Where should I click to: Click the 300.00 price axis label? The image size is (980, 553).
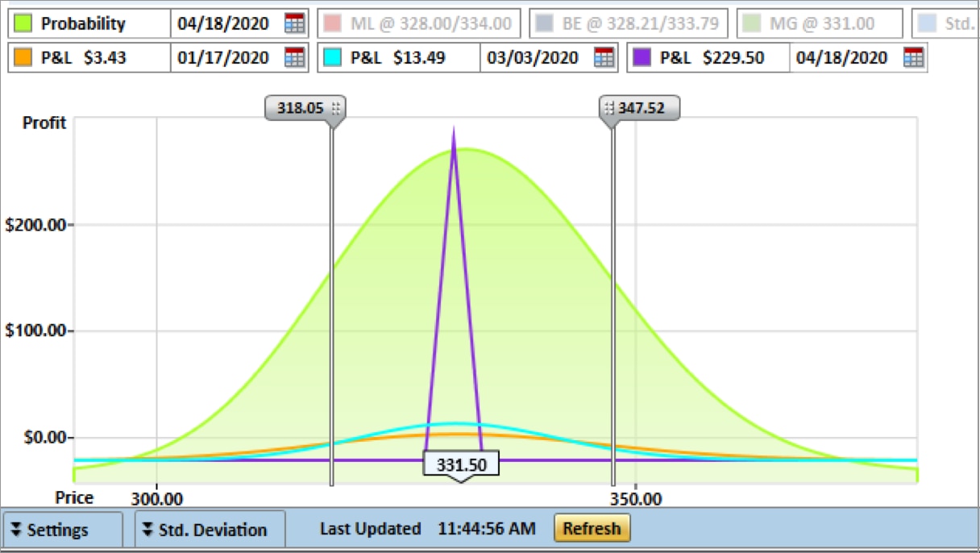click(x=156, y=499)
